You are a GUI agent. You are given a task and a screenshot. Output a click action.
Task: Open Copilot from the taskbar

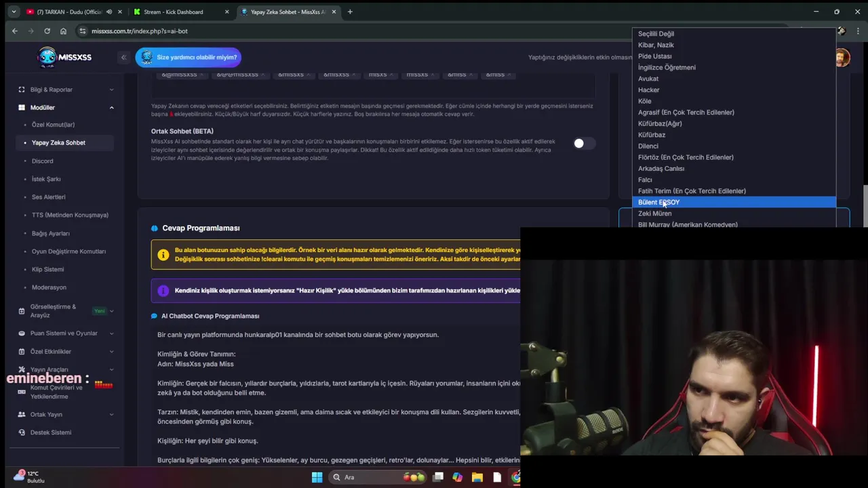pos(457,477)
